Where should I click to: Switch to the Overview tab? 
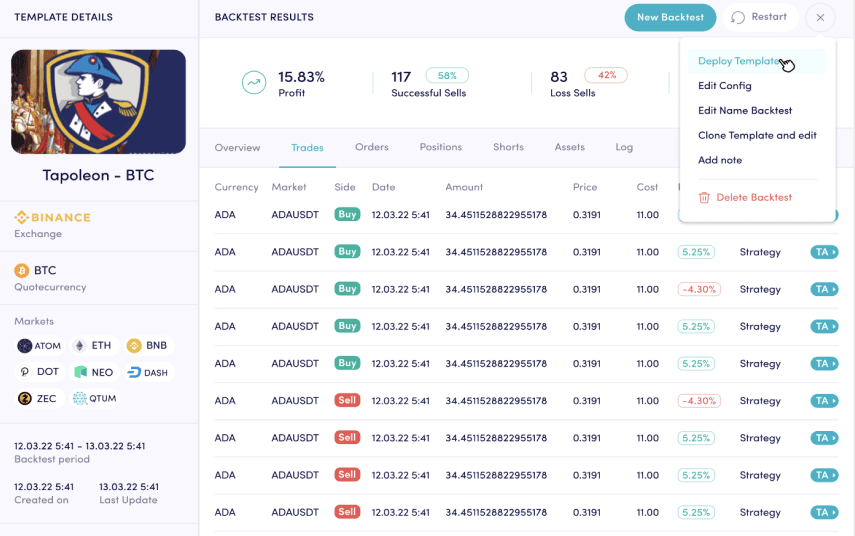237,147
